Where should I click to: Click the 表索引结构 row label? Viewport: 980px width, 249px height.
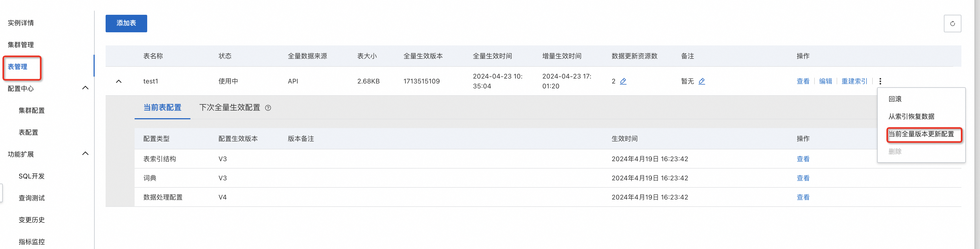pos(160,159)
